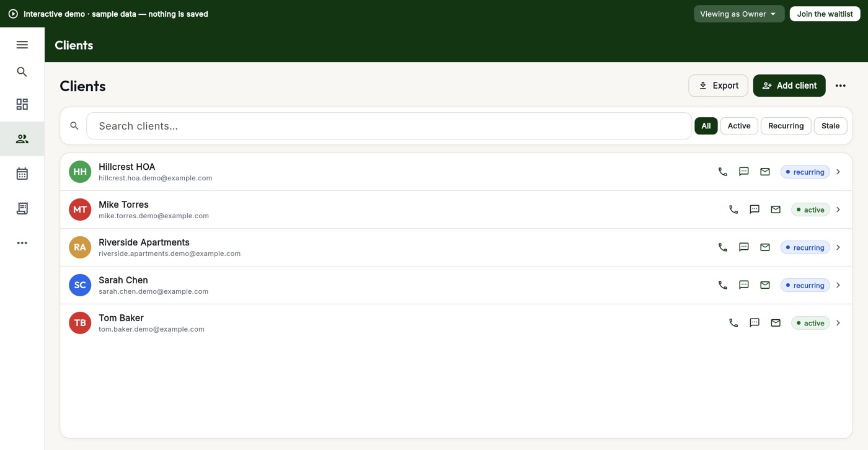Viewport: 868px width, 450px height.
Task: Open the more options menu beside Add client
Action: tap(841, 86)
